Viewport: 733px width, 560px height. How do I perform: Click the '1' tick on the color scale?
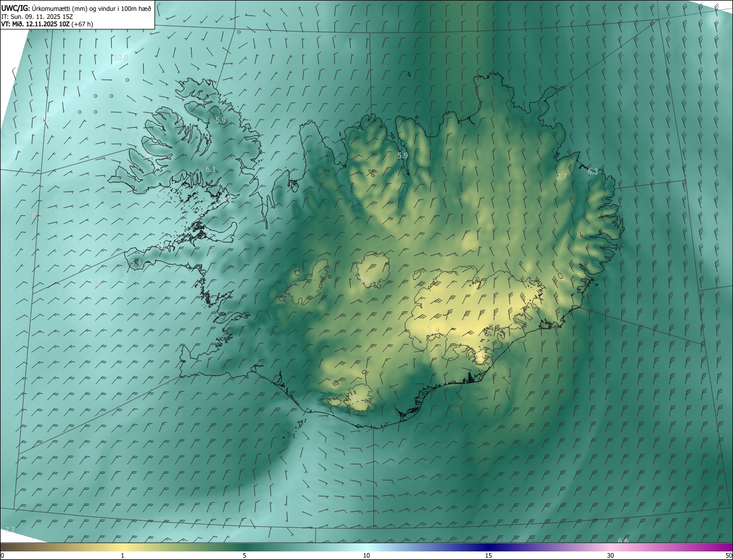tap(123, 556)
